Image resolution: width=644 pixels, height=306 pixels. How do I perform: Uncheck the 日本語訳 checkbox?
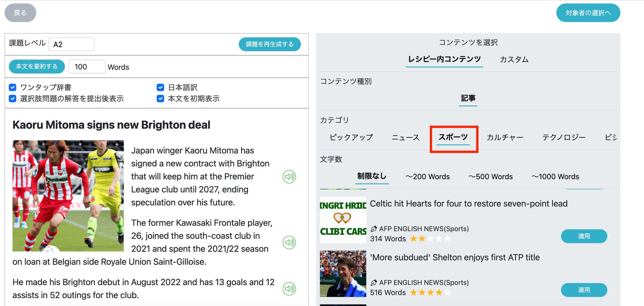[x=161, y=87]
